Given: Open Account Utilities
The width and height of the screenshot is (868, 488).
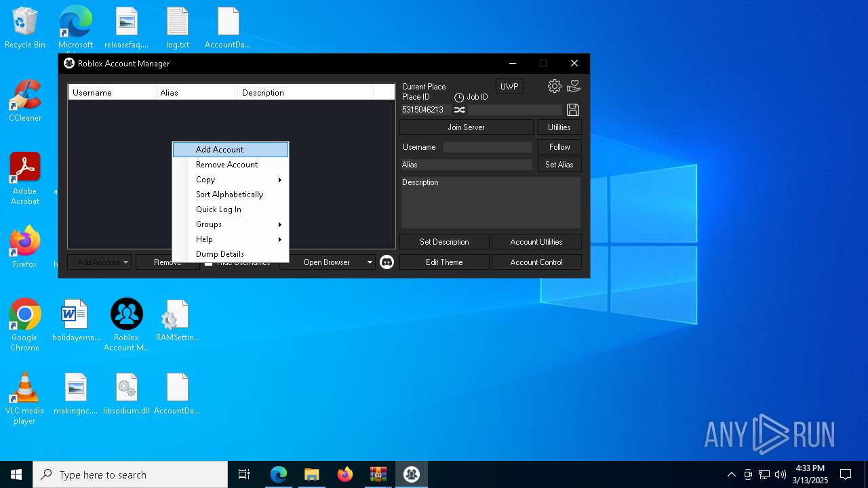Looking at the screenshot, I should [x=536, y=242].
